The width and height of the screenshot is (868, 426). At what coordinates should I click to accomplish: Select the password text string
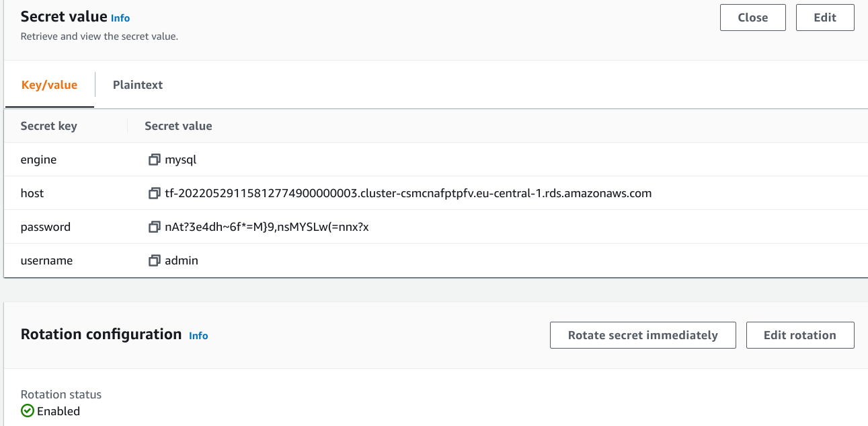point(267,227)
